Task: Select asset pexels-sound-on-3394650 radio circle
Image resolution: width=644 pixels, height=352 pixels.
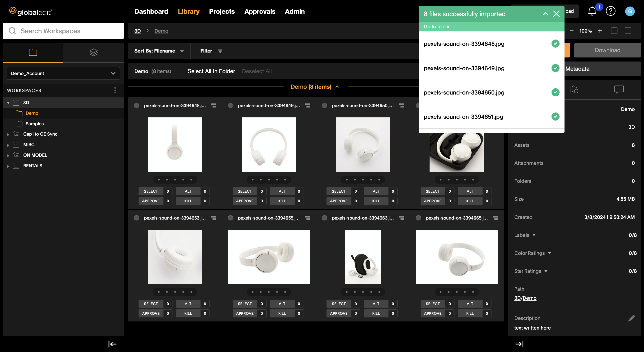Action: pos(324,106)
